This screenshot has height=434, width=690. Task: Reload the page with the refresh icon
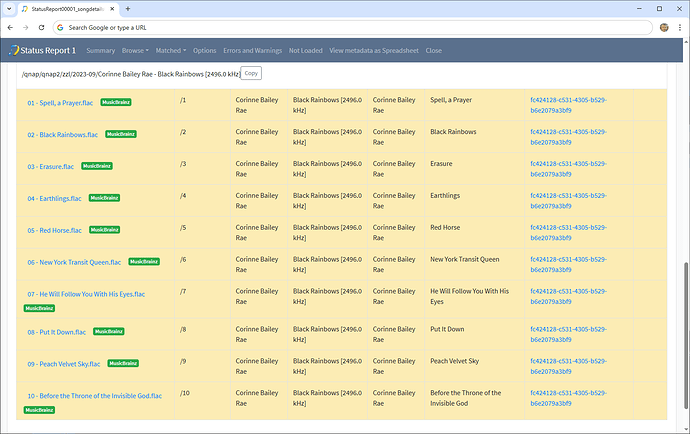point(40,27)
